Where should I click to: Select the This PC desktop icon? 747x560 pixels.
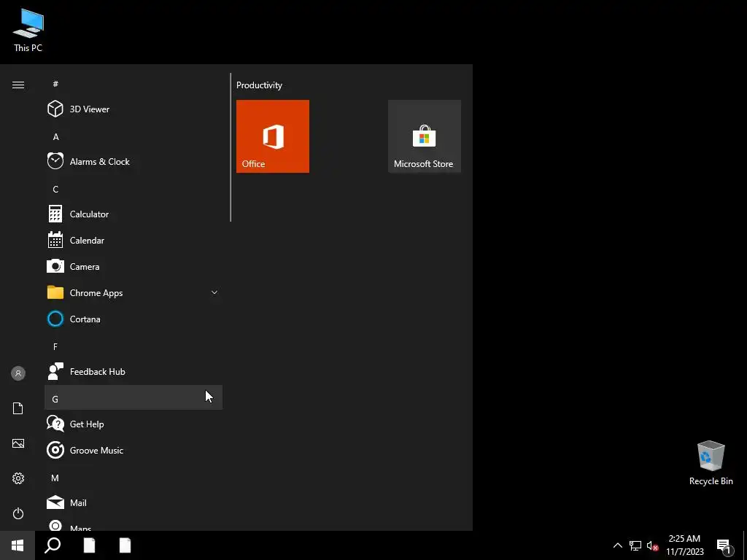28,29
